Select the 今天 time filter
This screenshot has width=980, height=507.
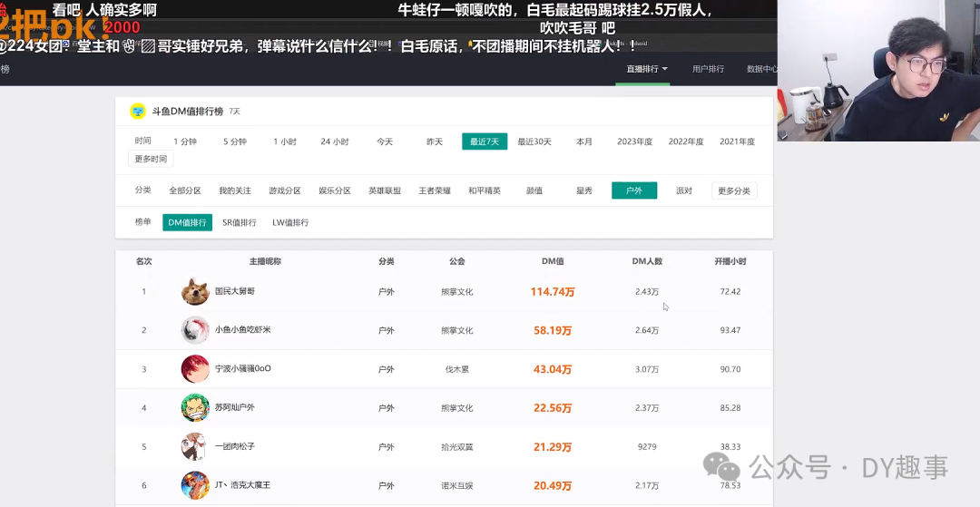click(x=385, y=141)
